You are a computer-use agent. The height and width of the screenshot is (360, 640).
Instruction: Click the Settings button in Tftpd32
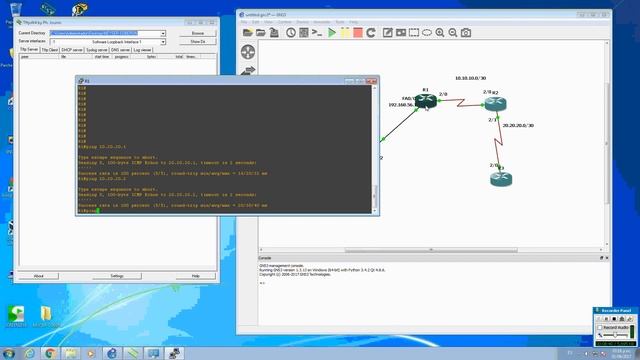pos(117,276)
